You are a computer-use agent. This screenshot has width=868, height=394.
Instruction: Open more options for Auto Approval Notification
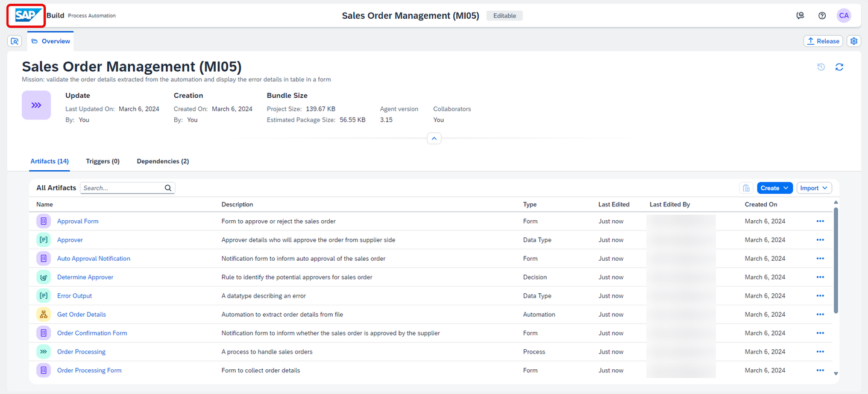(820, 259)
